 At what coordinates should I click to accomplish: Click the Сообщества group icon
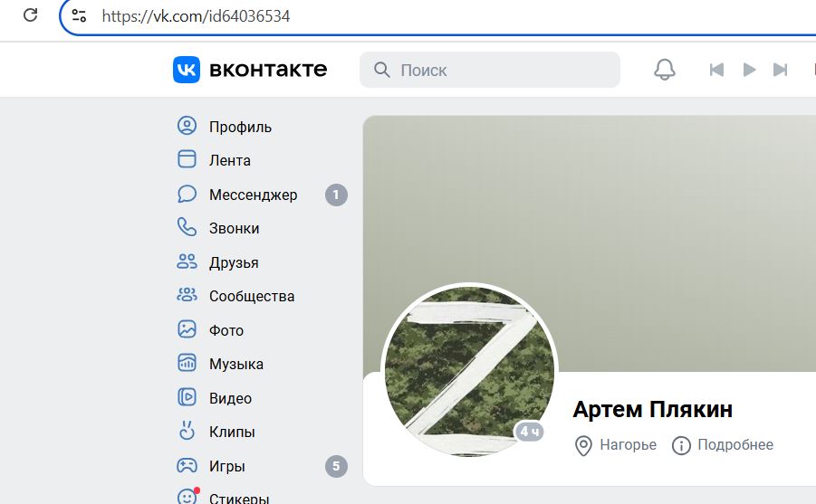pyautogui.click(x=187, y=295)
